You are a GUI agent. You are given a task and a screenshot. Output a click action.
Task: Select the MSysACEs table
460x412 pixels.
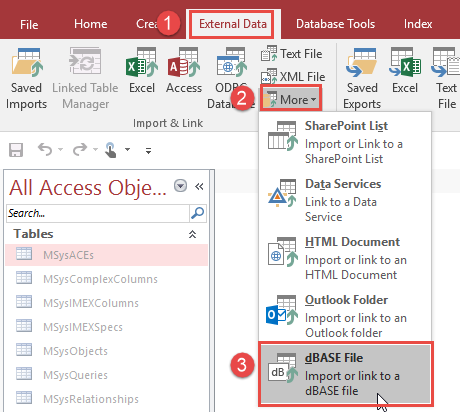[x=107, y=255]
